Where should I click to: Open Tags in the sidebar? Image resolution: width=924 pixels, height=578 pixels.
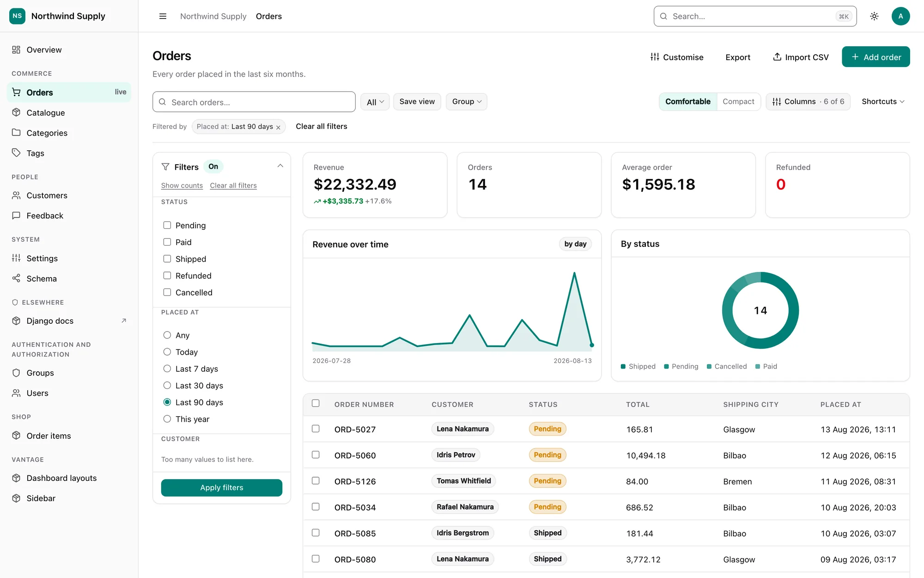tap(69, 153)
